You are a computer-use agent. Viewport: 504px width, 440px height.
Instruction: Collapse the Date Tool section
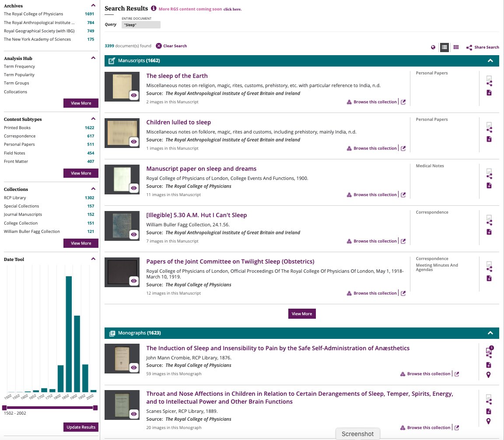click(x=93, y=259)
